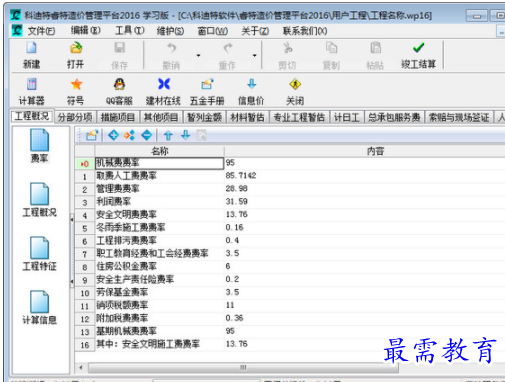Viewport: 505px width, 382px height.
Task: Open a project with 打开 icon
Action: point(76,48)
